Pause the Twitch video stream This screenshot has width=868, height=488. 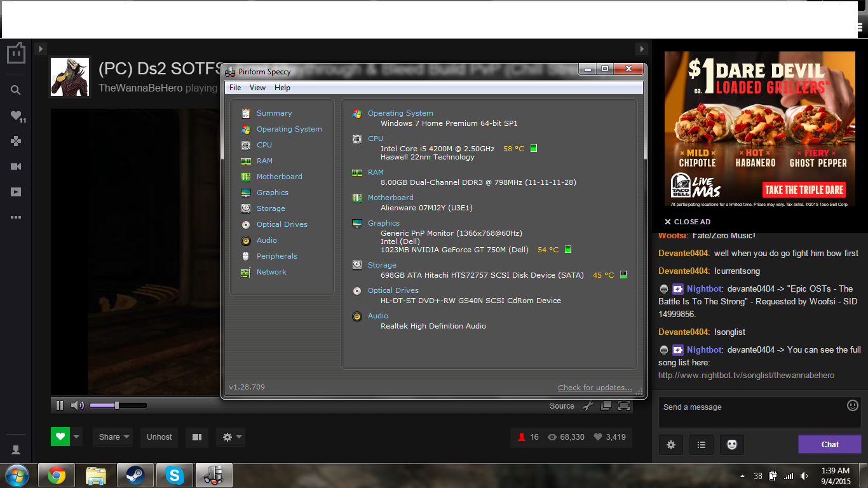click(60, 405)
